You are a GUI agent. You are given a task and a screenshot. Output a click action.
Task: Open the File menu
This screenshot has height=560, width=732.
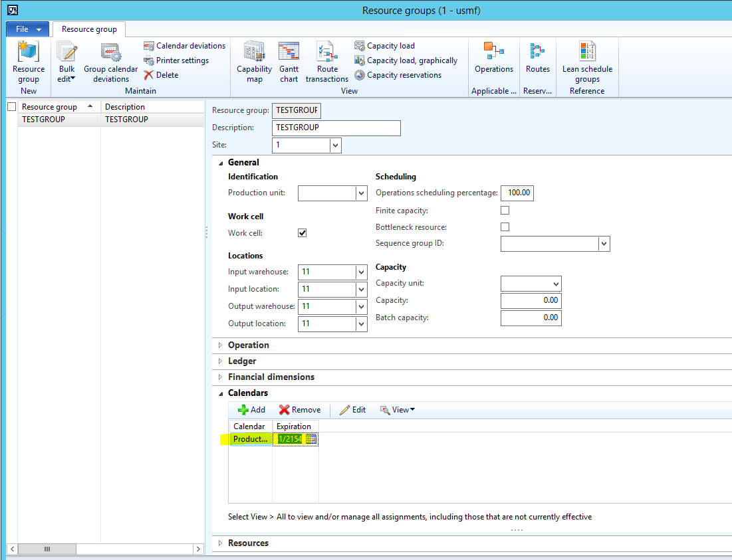27,29
